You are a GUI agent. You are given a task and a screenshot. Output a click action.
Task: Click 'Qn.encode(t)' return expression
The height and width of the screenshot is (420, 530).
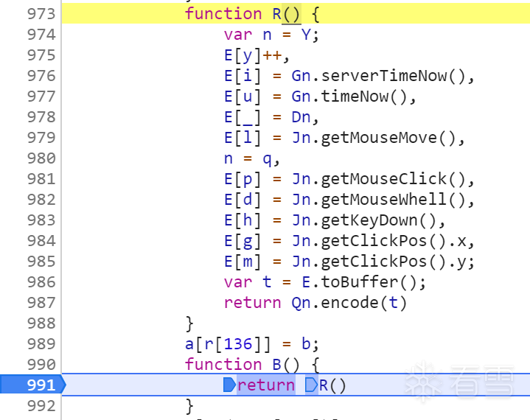click(349, 303)
